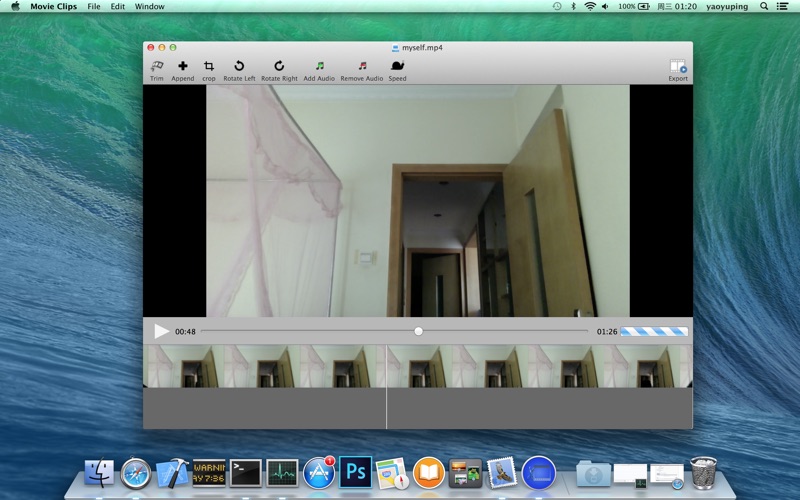Open the photo collage app in Dock
The width and height of the screenshot is (800, 500).
pyautogui.click(x=465, y=473)
